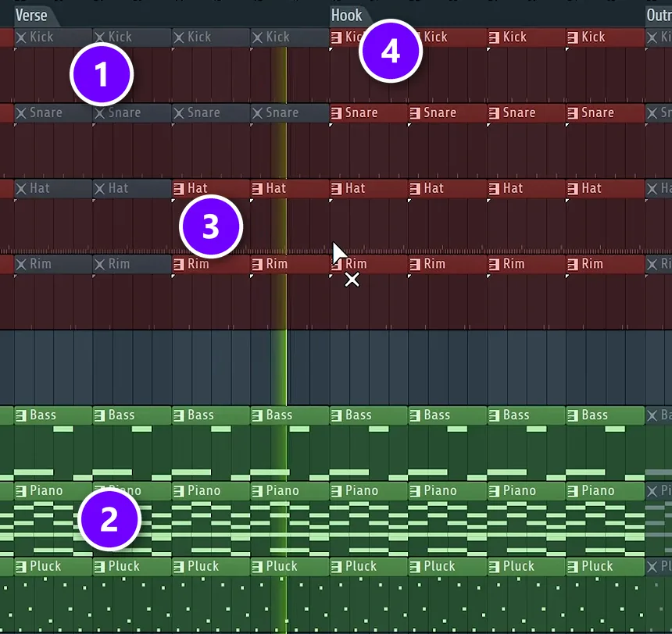The image size is (672, 634).
Task: Open pattern icon on Hook's second Rim clip
Action: pos(415,265)
